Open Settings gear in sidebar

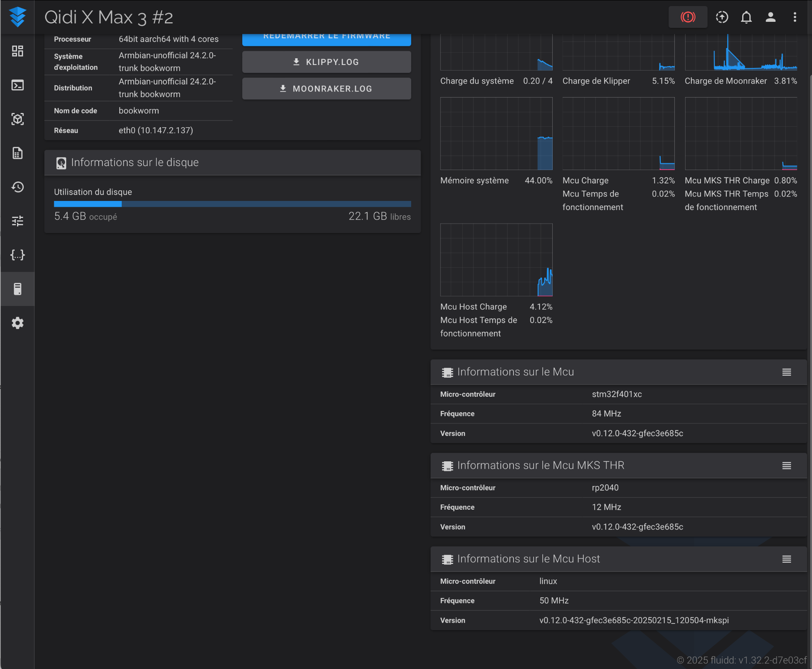pos(17,323)
